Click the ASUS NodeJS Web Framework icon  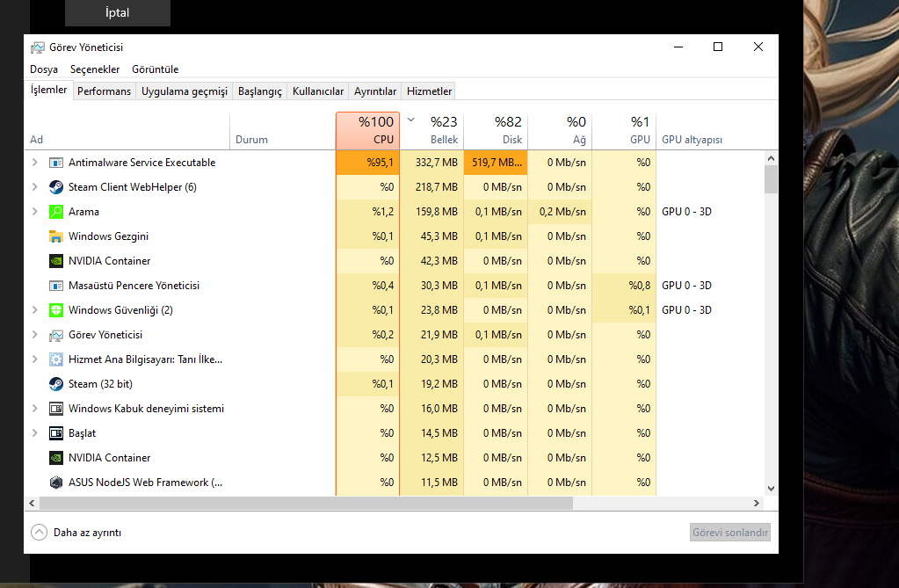point(55,483)
